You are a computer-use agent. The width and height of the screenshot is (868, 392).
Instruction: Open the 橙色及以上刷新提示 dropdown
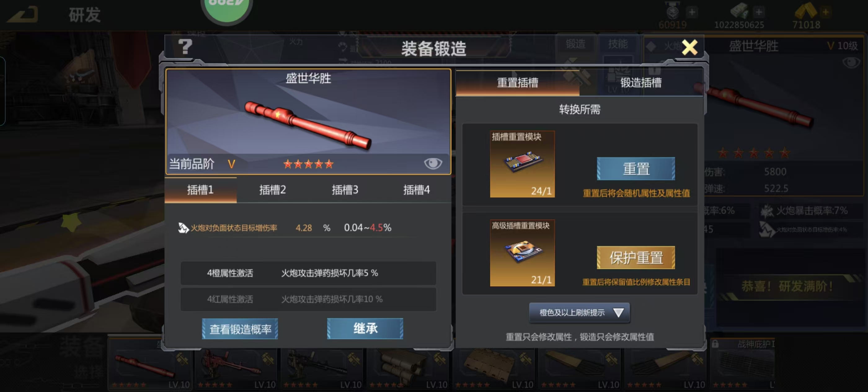pos(579,313)
